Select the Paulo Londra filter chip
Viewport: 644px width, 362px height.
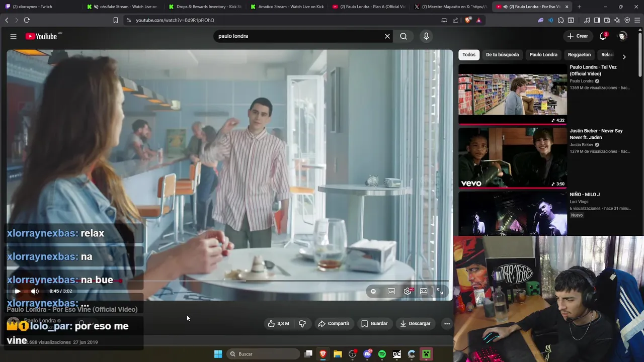[x=543, y=55]
